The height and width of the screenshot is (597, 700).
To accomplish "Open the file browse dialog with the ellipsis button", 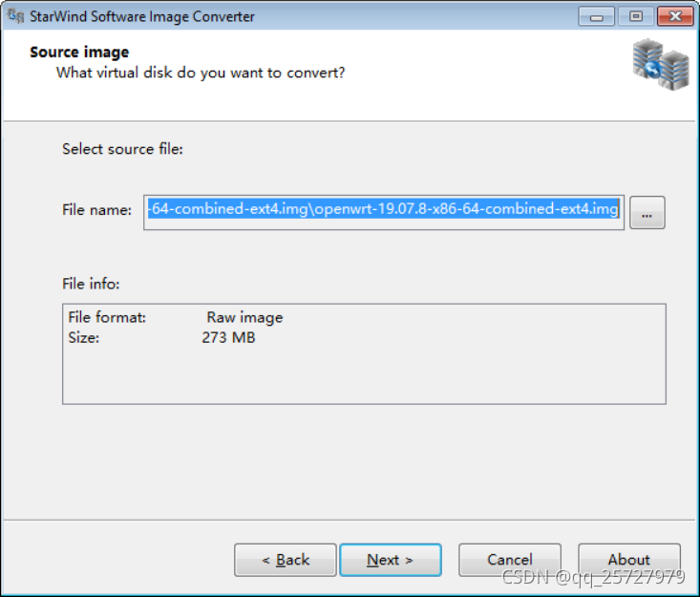I will [647, 213].
